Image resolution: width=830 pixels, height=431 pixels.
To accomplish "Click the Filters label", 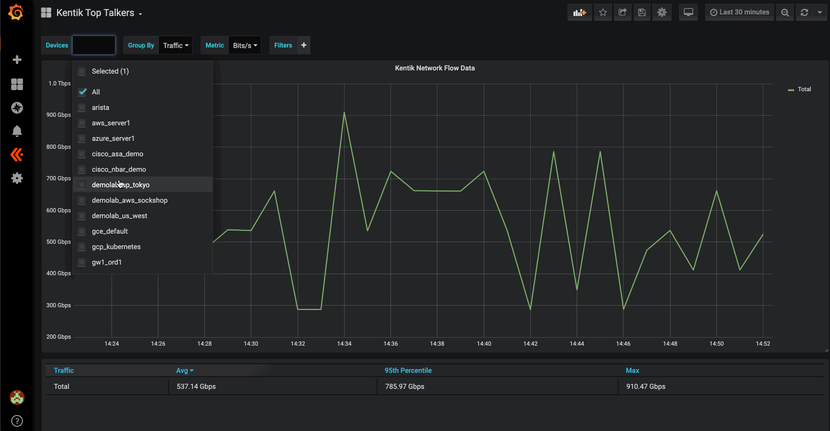I will point(283,46).
